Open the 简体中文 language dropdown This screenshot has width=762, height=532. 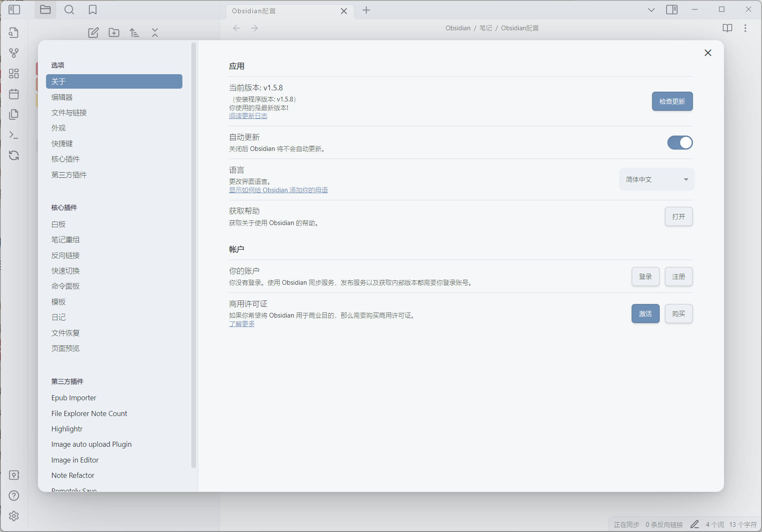point(657,179)
